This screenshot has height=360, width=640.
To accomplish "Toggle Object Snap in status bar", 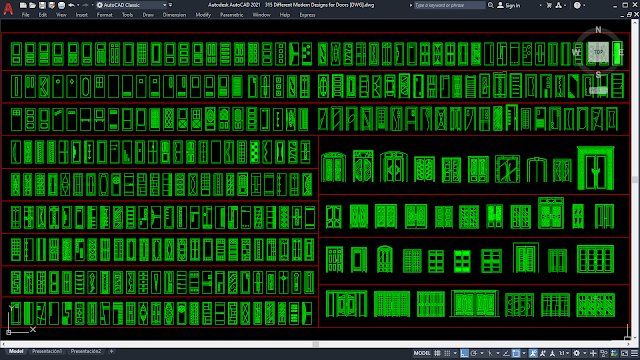I will pos(516,353).
